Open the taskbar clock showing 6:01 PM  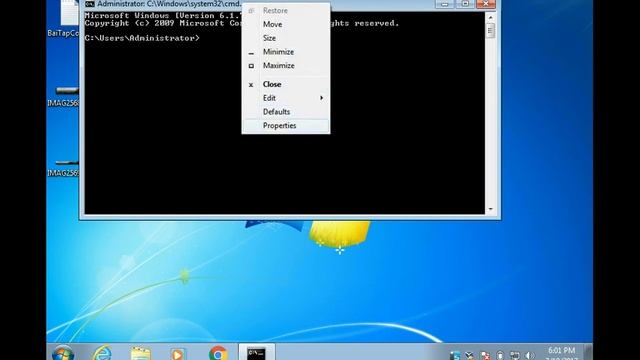pos(561,353)
